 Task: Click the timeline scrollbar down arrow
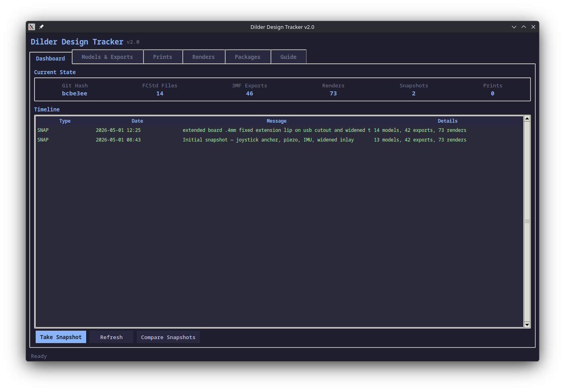tap(527, 325)
